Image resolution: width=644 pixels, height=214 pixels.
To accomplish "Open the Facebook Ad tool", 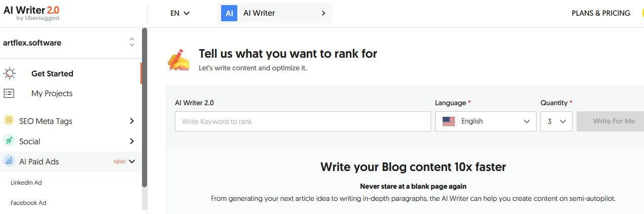I will (x=28, y=203).
